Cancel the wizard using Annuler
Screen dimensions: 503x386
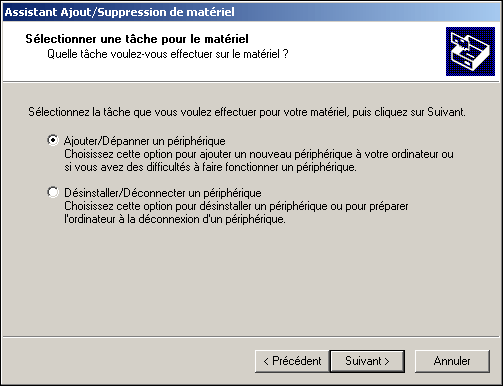[x=452, y=361]
